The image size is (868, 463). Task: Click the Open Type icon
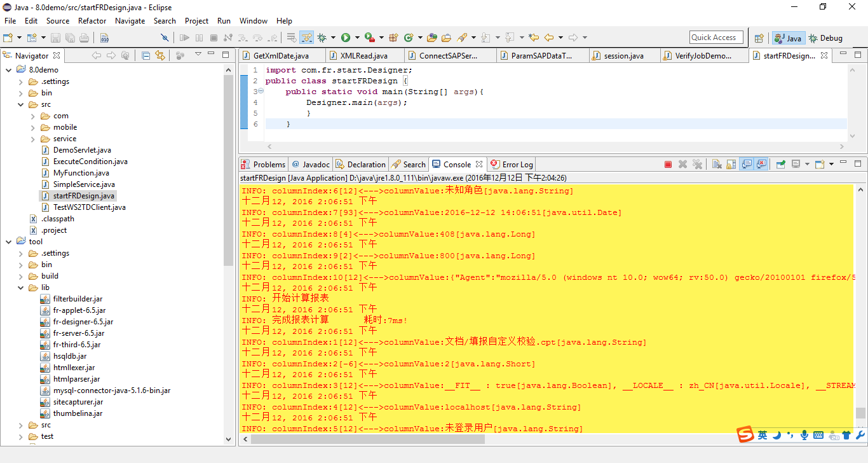pos(432,38)
